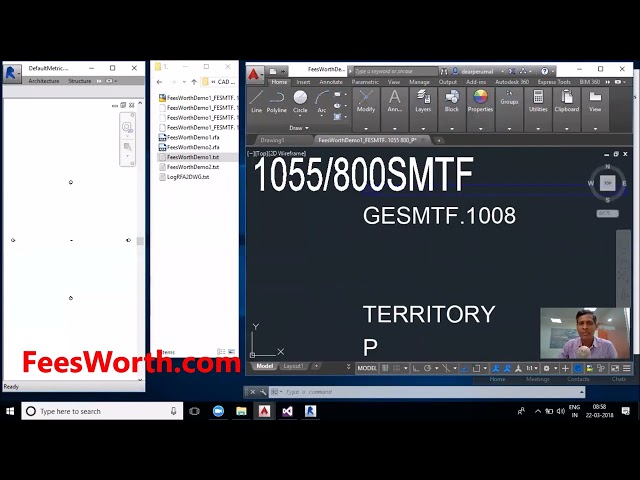The height and width of the screenshot is (480, 640).
Task: Switch to the Annotate ribbon tab
Action: click(x=331, y=82)
